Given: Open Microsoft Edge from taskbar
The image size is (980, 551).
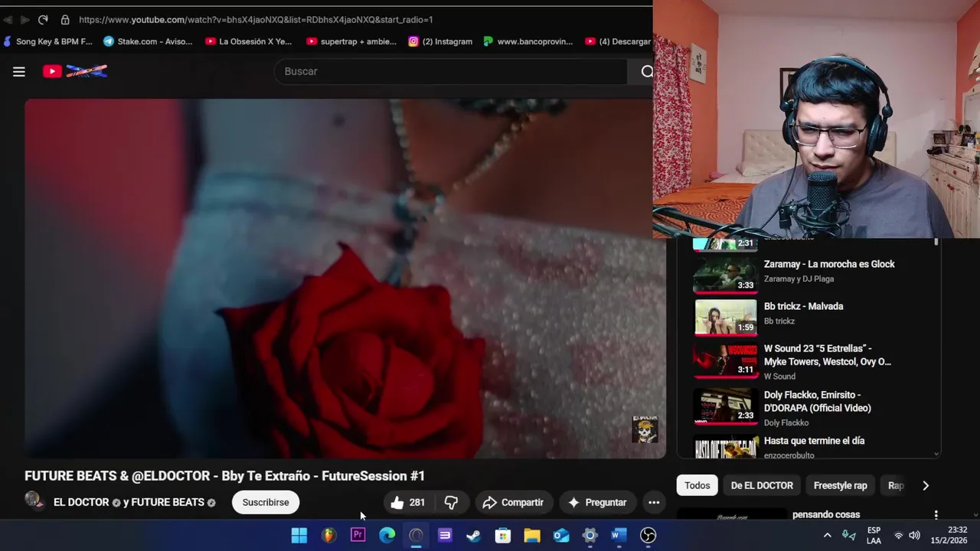Looking at the screenshot, I should click(387, 535).
